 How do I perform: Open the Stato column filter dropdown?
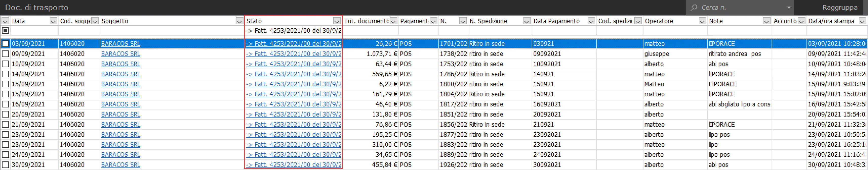(x=336, y=21)
